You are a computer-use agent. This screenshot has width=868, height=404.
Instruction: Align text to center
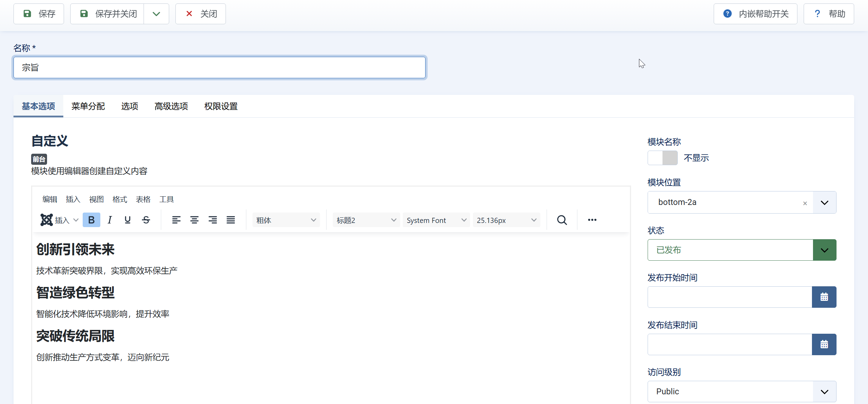click(194, 220)
